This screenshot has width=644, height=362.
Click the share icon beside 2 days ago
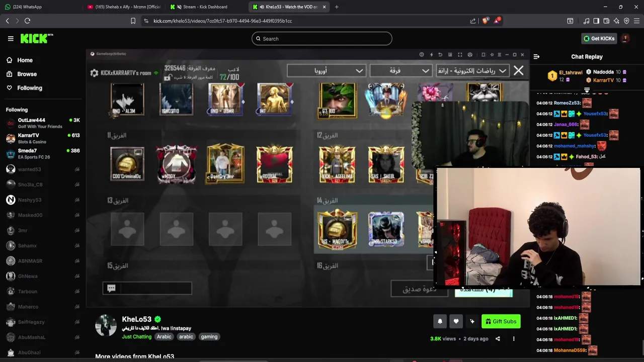tap(498, 339)
